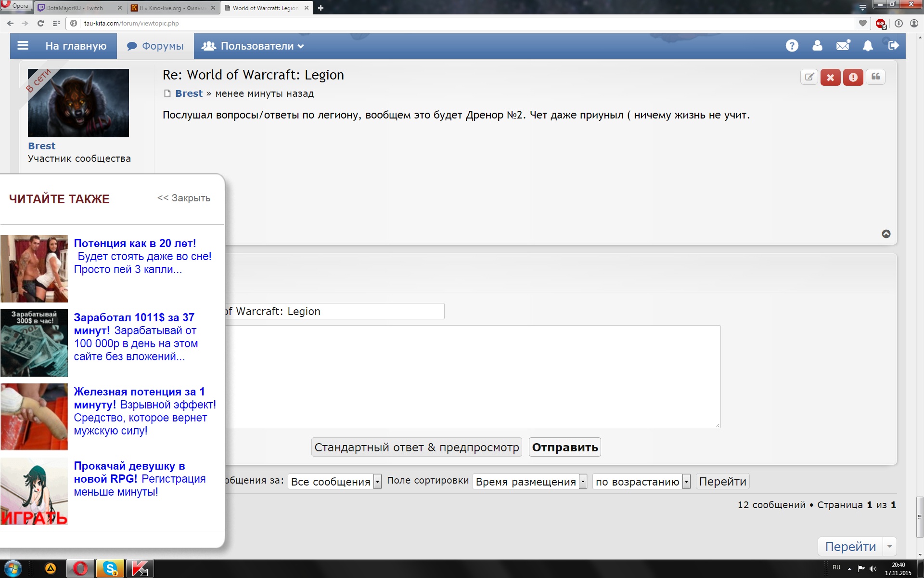Select the World of Warcraft: Legion tab
Viewport: 924px width, 578px height.
coord(265,8)
